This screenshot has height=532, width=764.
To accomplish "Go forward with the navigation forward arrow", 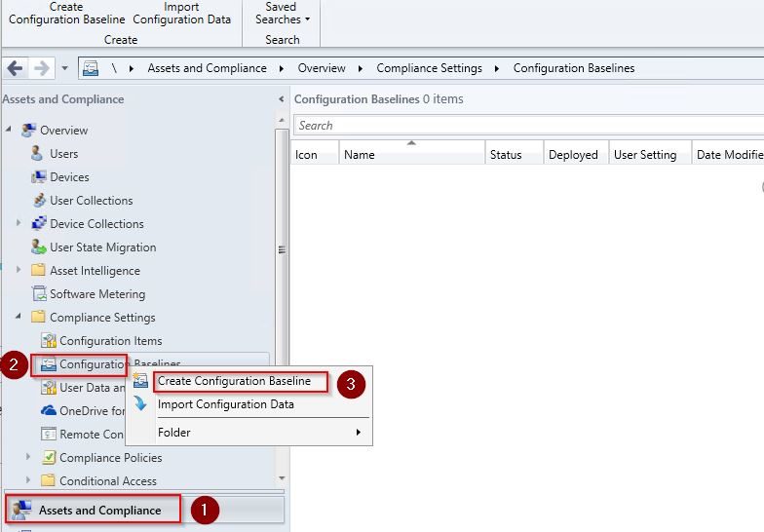I will pyautogui.click(x=41, y=68).
